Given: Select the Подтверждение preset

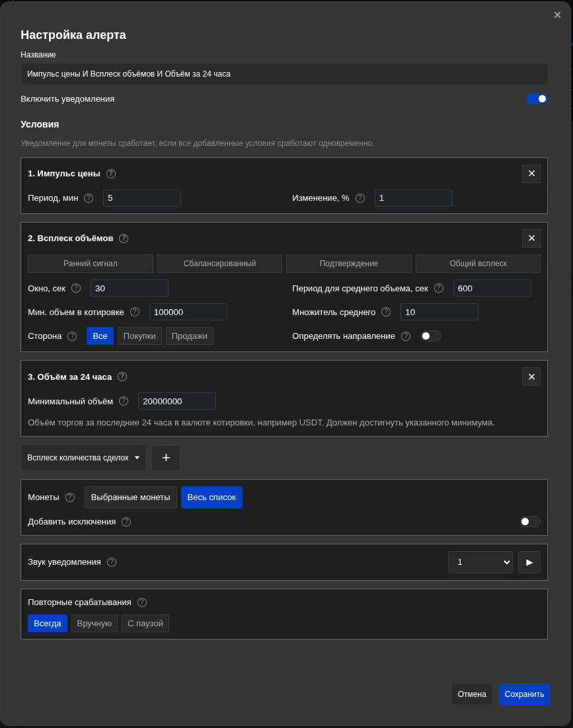Looking at the screenshot, I should click(349, 264).
